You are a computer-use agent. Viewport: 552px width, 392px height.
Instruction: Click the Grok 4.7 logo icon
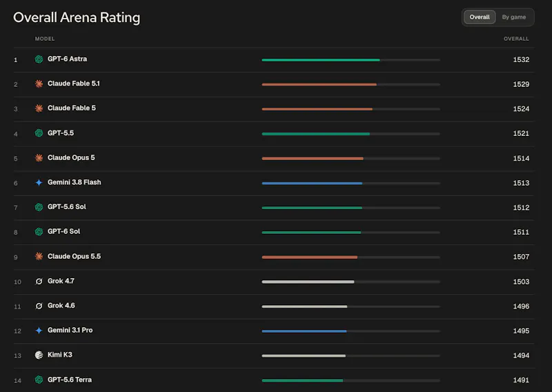coord(39,281)
